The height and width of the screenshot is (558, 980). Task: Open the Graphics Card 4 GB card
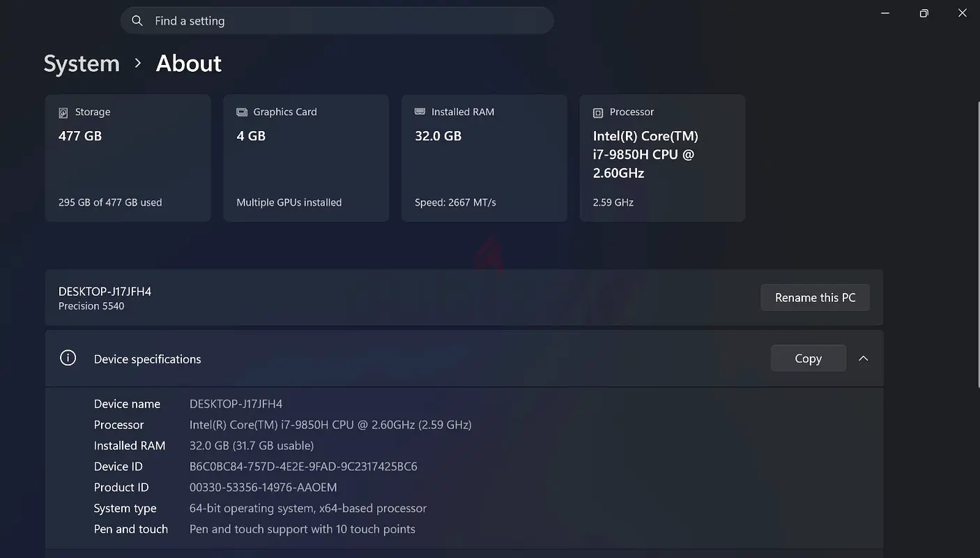coord(306,158)
